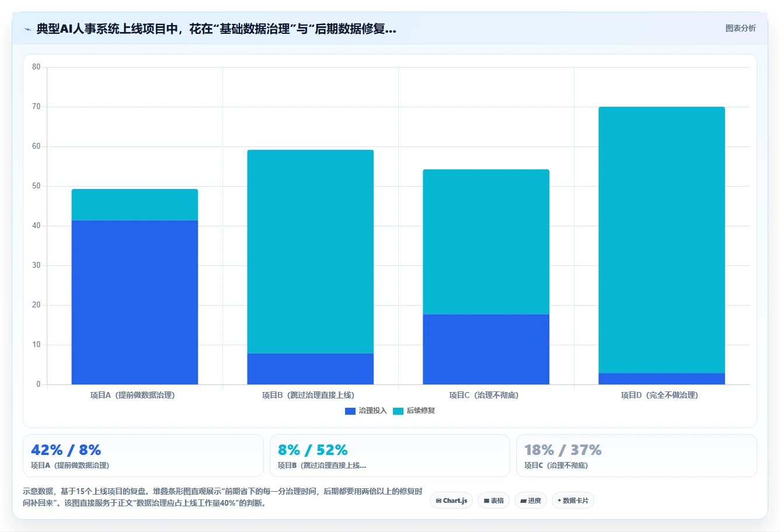Toggle the 治理投入 legend color box

tap(350, 411)
